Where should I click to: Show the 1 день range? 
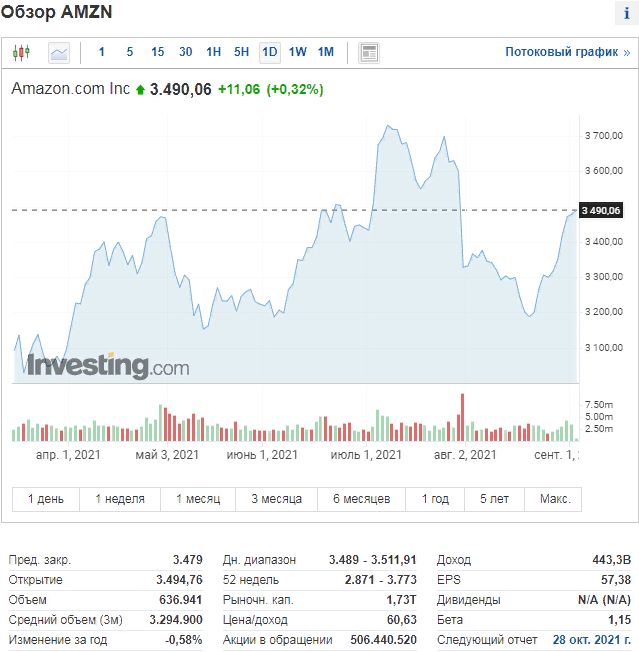pos(45,499)
